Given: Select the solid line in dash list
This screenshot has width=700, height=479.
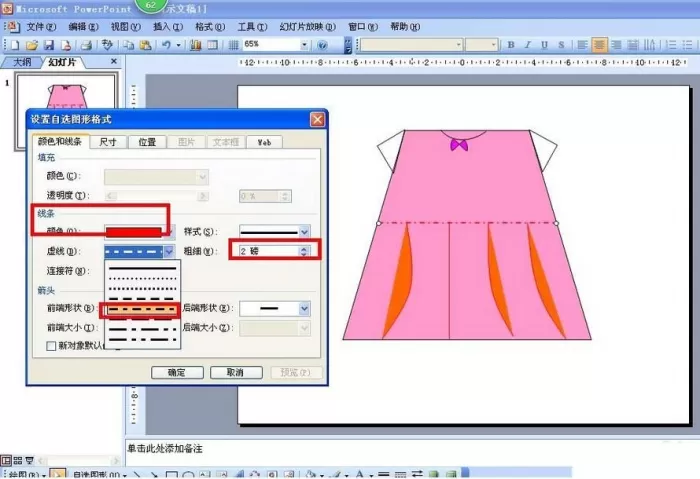Looking at the screenshot, I should 142,268.
